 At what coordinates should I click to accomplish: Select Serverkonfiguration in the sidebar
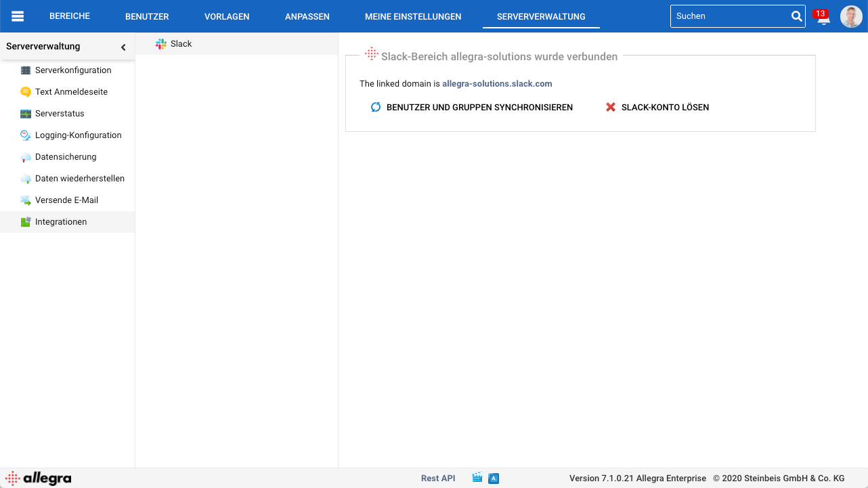[73, 70]
